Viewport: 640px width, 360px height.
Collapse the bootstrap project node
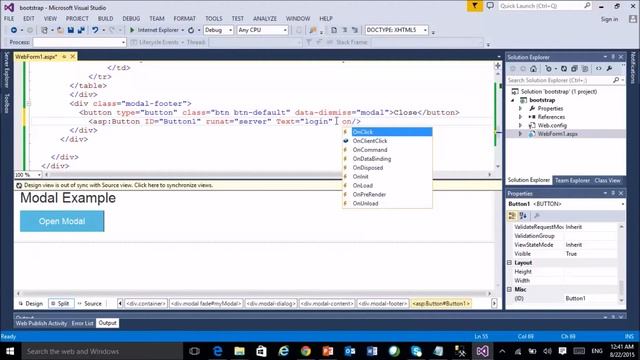[513, 100]
